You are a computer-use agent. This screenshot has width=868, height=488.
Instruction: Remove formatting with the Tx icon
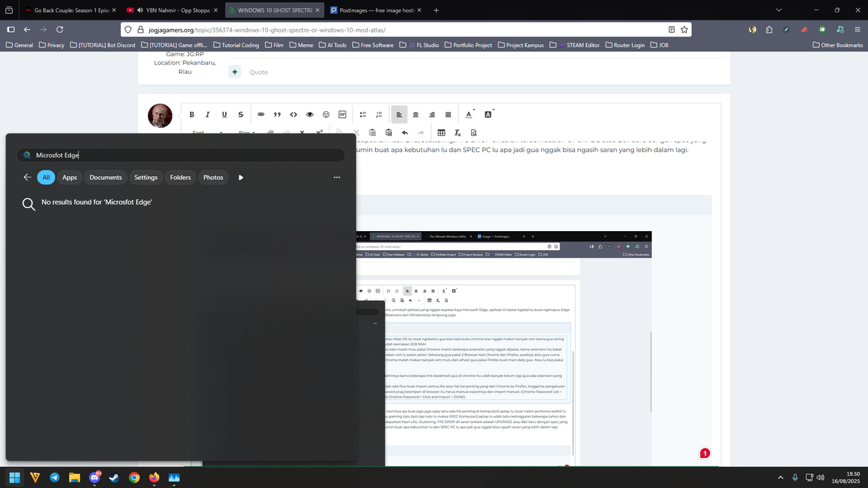point(458,132)
